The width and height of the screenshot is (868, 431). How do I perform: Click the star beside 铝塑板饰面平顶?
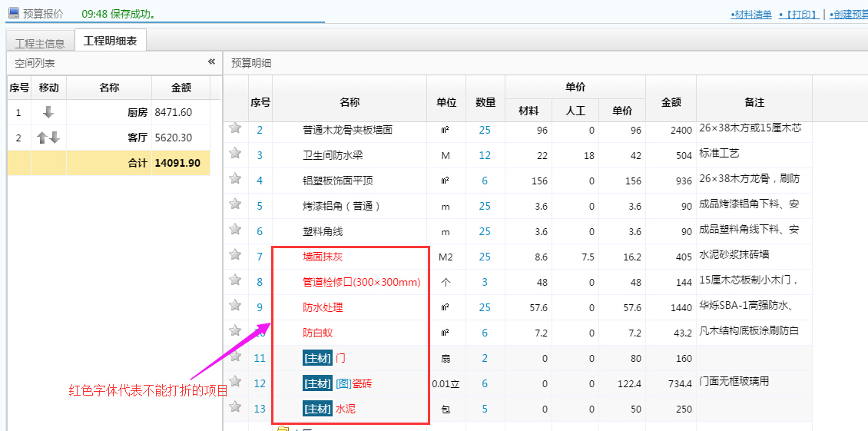[x=235, y=179]
